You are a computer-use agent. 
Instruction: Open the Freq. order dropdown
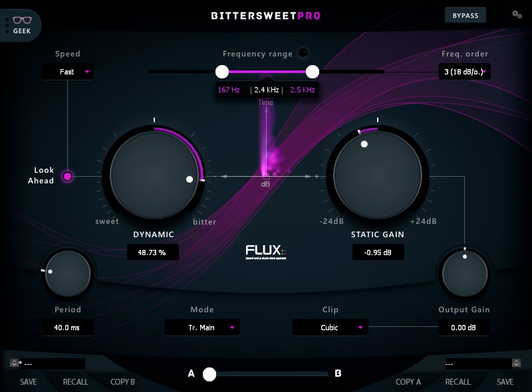click(x=464, y=71)
